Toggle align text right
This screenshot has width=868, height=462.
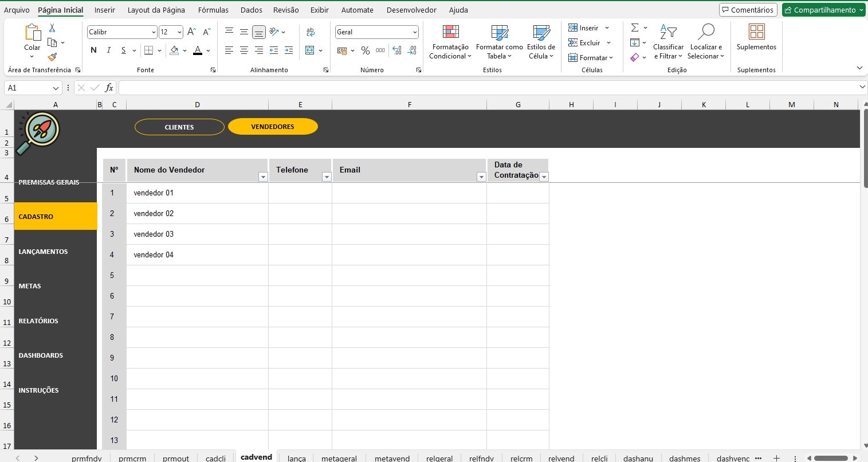259,50
